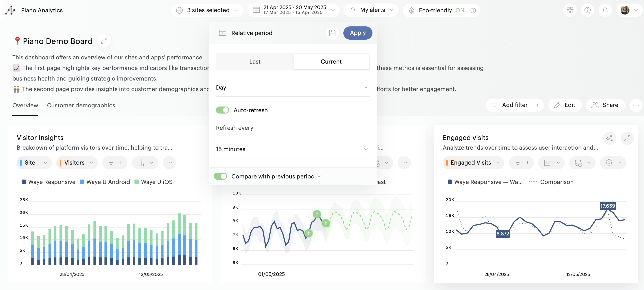
Task: Click the Eco-friendly info icon
Action: coord(473,11)
